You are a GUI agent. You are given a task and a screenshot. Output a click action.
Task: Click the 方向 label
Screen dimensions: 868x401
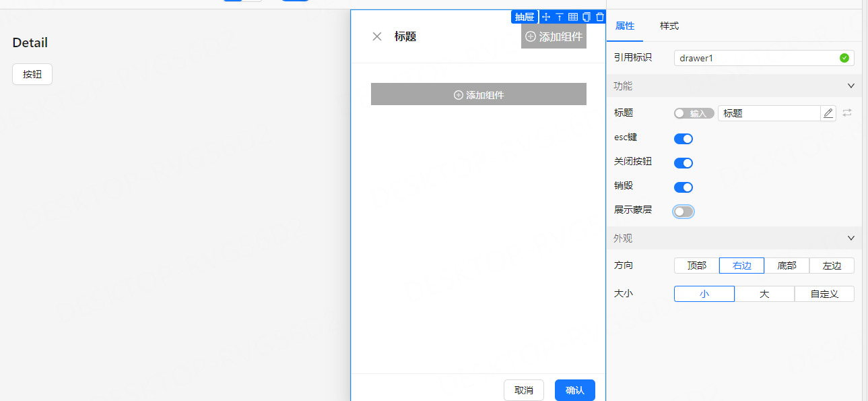point(624,265)
